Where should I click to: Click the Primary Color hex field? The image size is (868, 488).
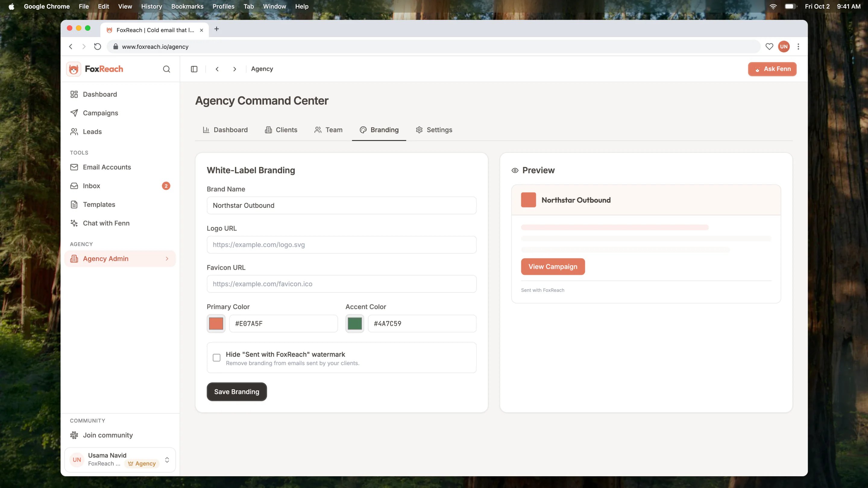pos(283,324)
